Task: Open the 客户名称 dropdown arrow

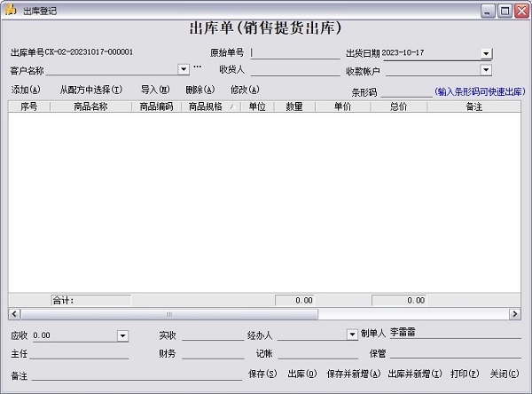Action: (184, 69)
